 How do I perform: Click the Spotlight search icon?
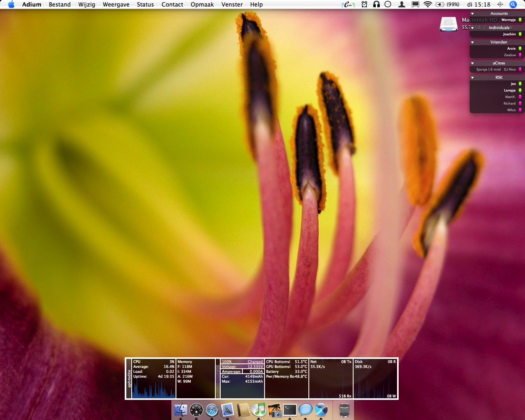[513, 5]
